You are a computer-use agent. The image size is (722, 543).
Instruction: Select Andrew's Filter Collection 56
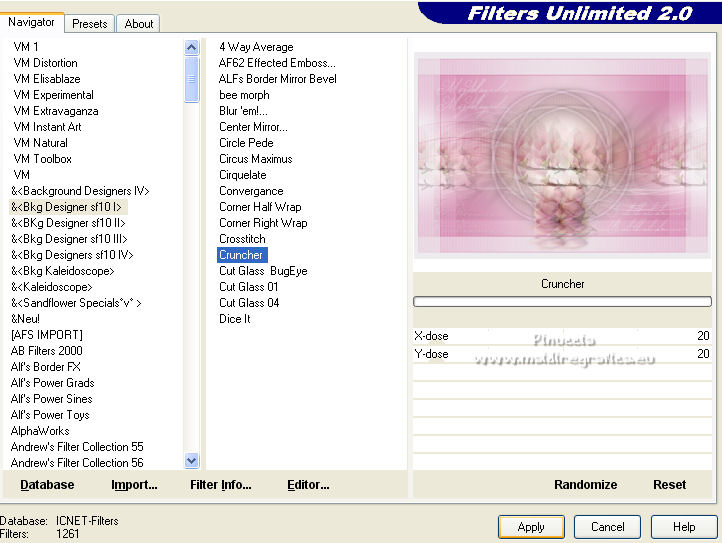pos(77,463)
